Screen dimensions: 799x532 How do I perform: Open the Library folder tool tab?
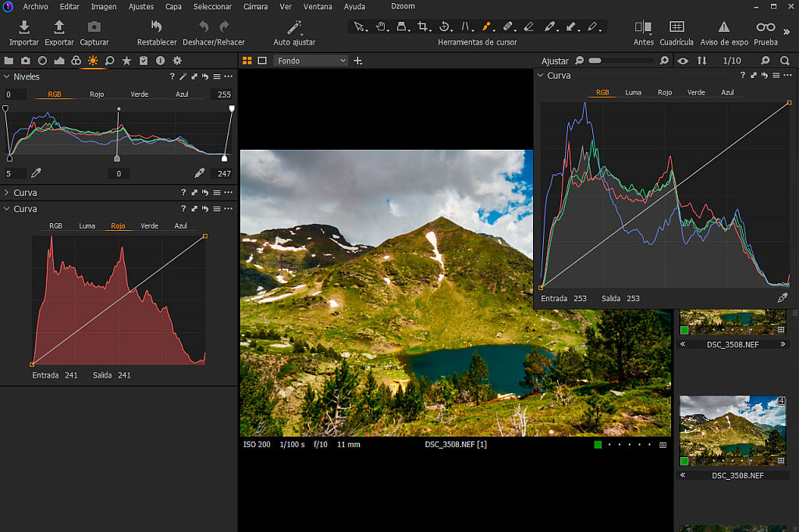coord(9,60)
